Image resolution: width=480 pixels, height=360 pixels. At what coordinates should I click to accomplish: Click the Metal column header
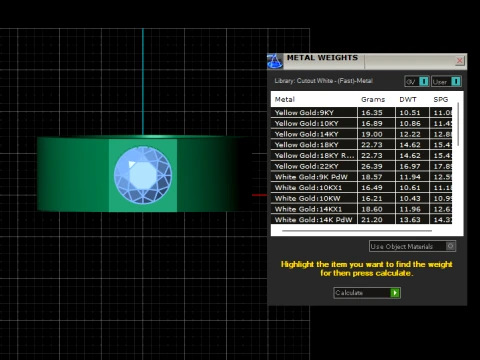tap(285, 99)
